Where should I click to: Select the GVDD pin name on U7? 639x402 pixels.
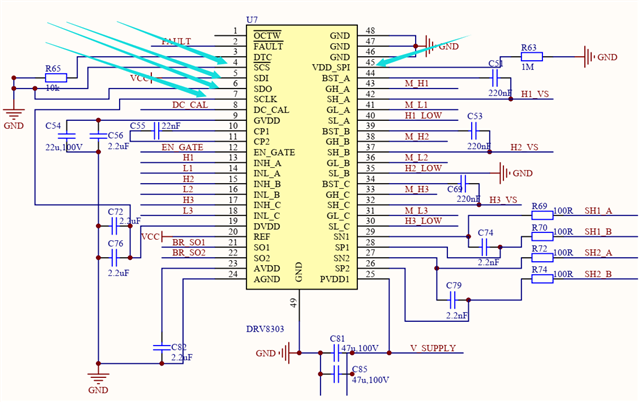tap(267, 120)
